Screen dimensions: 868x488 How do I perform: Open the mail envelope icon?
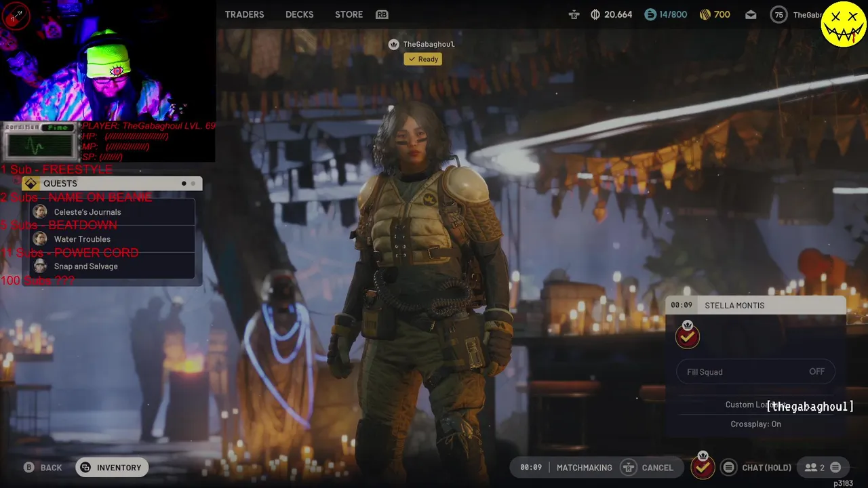coord(751,14)
